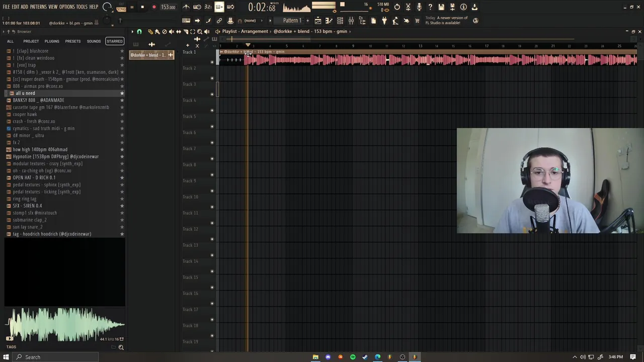This screenshot has height=362, width=644.
Task: Toggle the metronome icon
Action: pos(186,7)
